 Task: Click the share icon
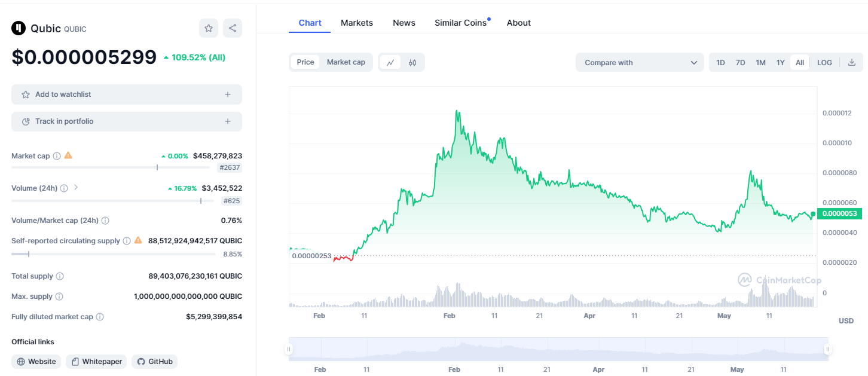point(233,28)
